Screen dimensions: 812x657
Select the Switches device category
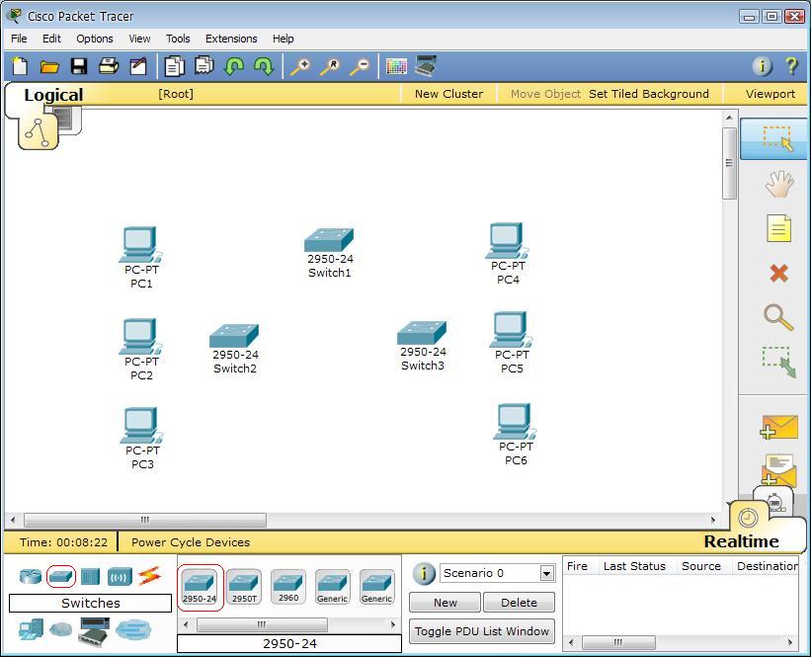click(60, 576)
